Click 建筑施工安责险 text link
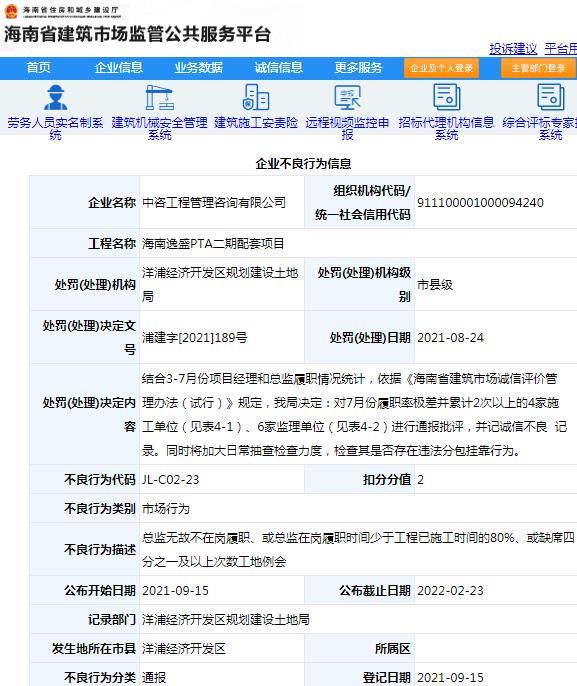This screenshot has height=686, width=577. tap(256, 122)
